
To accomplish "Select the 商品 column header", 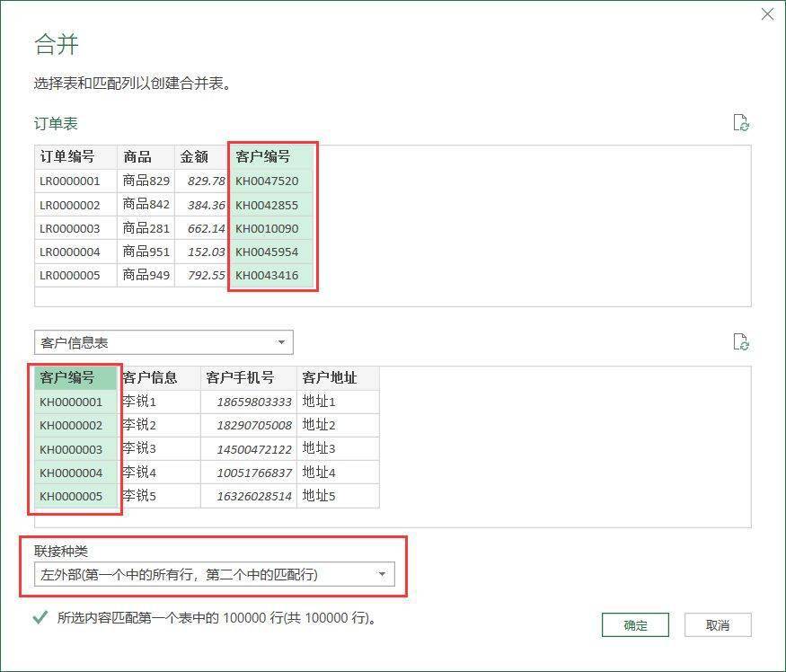I will click(146, 157).
